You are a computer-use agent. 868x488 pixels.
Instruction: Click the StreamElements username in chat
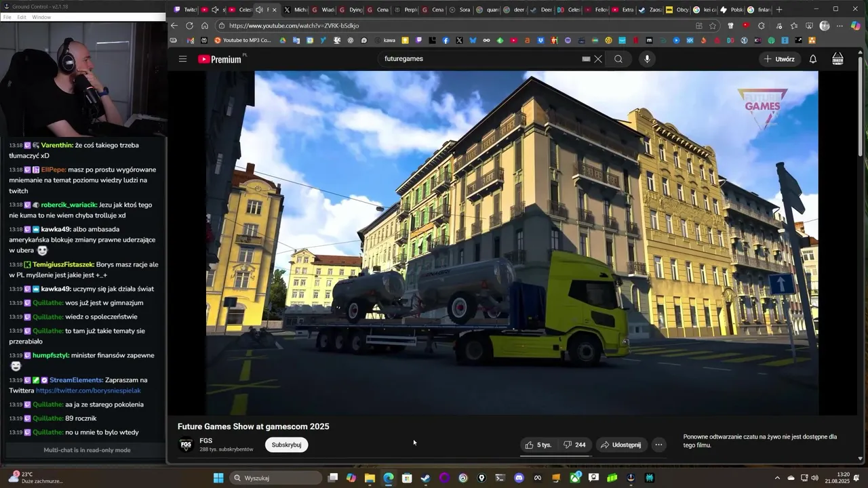(76, 380)
